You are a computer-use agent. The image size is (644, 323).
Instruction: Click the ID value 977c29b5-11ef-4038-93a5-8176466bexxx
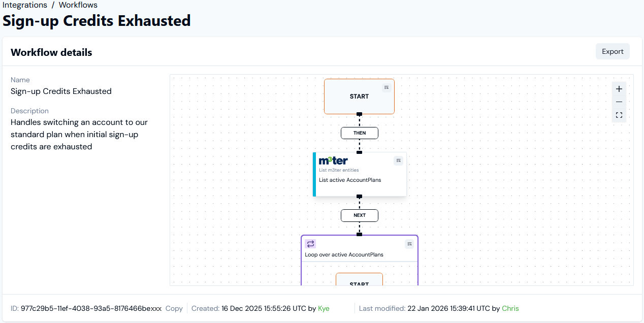pos(91,308)
